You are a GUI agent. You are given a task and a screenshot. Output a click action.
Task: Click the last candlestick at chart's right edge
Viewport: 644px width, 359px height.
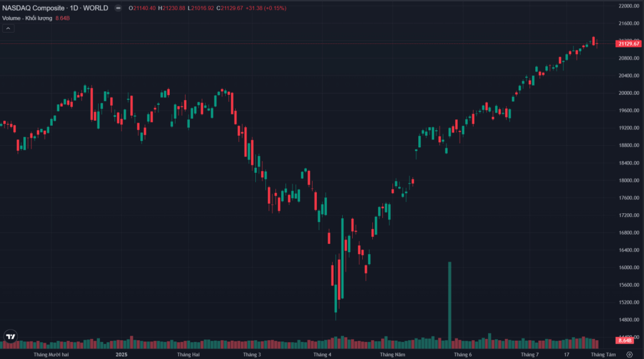(596, 44)
